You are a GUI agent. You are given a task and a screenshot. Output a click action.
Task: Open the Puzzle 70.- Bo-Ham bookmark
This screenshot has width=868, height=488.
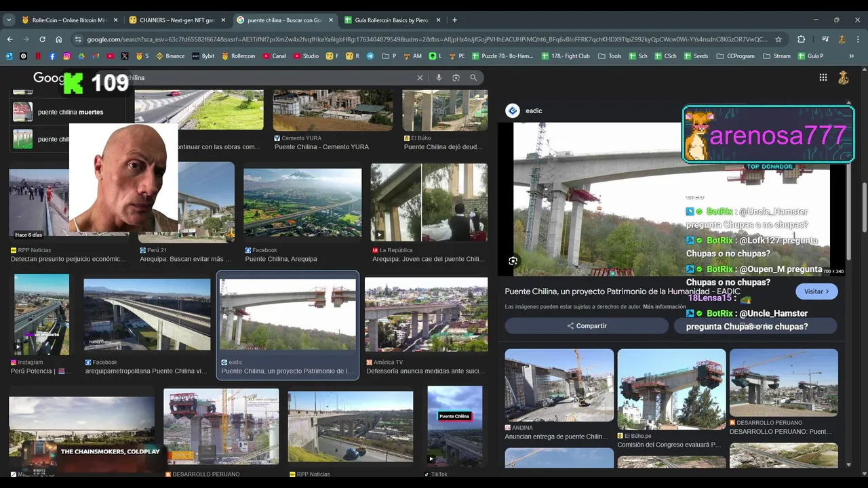coord(502,56)
